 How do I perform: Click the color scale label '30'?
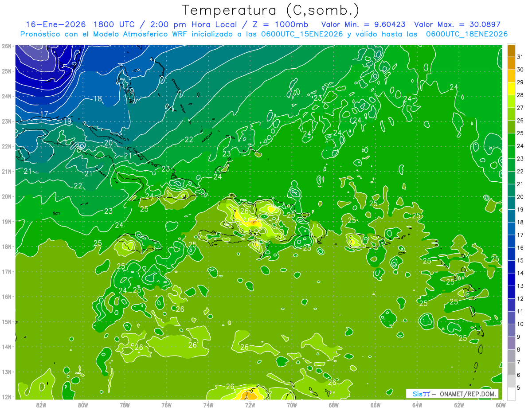[x=520, y=70]
